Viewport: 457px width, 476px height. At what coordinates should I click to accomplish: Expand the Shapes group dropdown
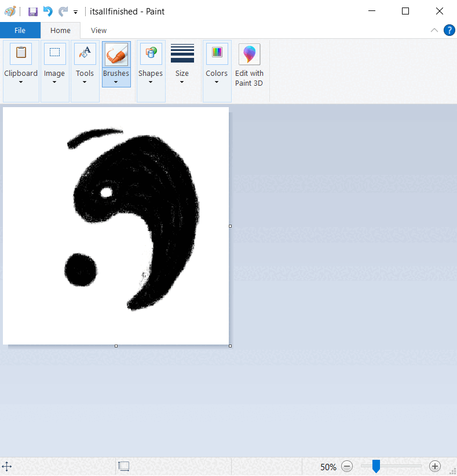tap(151, 82)
